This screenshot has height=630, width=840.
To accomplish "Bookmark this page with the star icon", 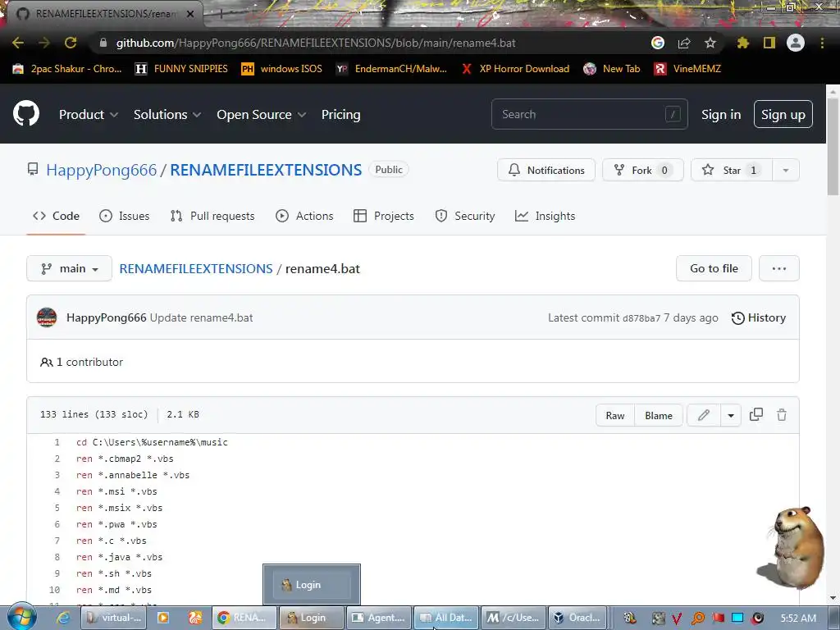I will click(710, 43).
